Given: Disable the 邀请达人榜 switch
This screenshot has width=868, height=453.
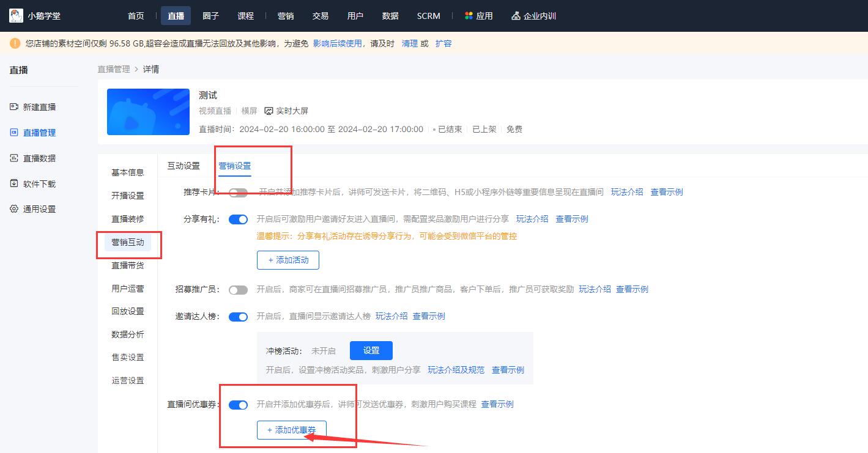Looking at the screenshot, I should 238,317.
